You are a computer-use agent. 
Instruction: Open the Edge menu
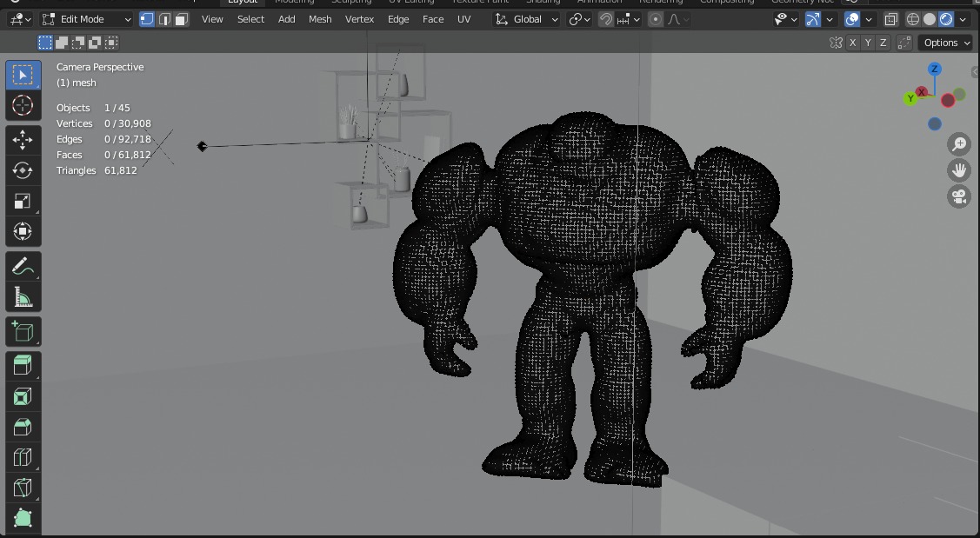398,19
